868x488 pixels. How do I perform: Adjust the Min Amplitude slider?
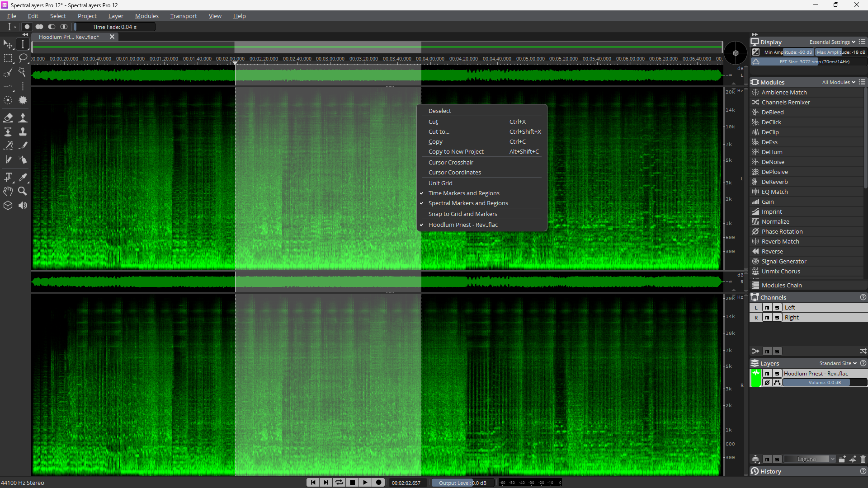788,52
